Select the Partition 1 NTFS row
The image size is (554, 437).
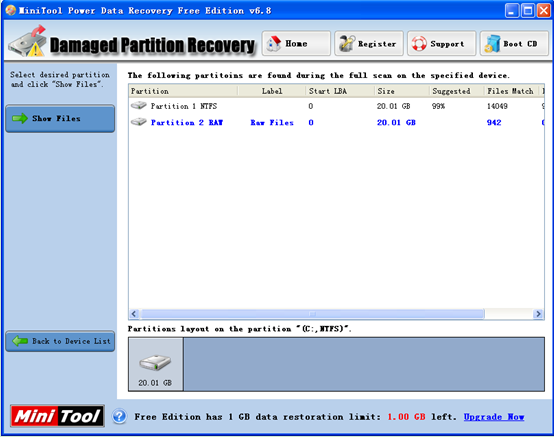coord(336,106)
